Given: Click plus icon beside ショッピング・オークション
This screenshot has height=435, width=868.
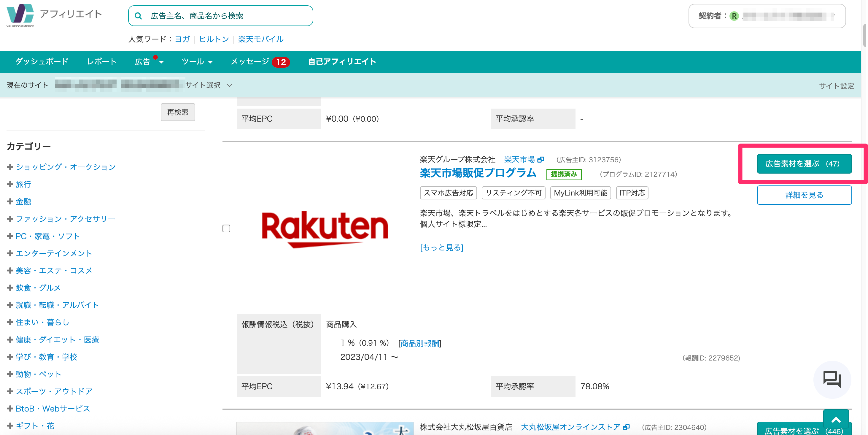Looking at the screenshot, I should pos(10,167).
